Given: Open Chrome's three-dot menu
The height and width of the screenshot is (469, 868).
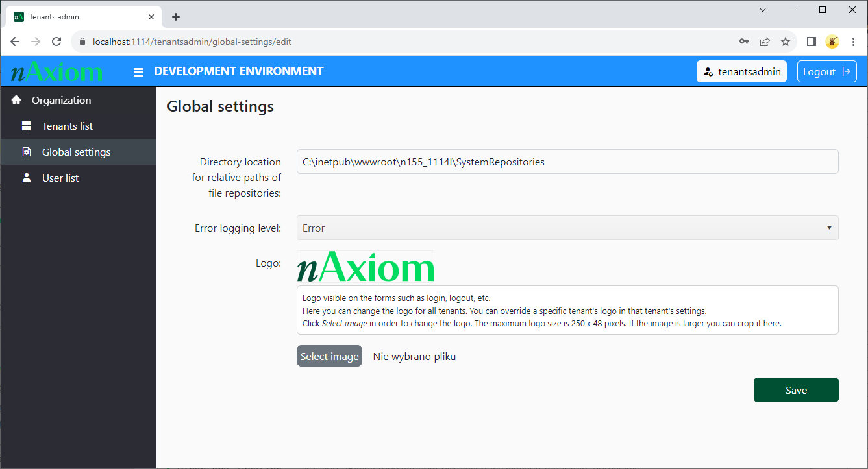Looking at the screenshot, I should click(x=853, y=42).
